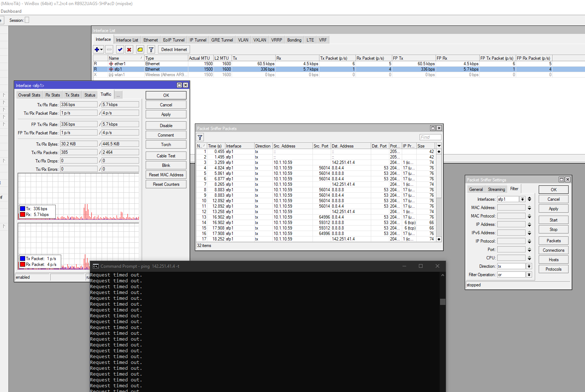Open the Rx Stats tab in sfp1 window
Image resolution: width=585 pixels, height=392 pixels.
53,95
